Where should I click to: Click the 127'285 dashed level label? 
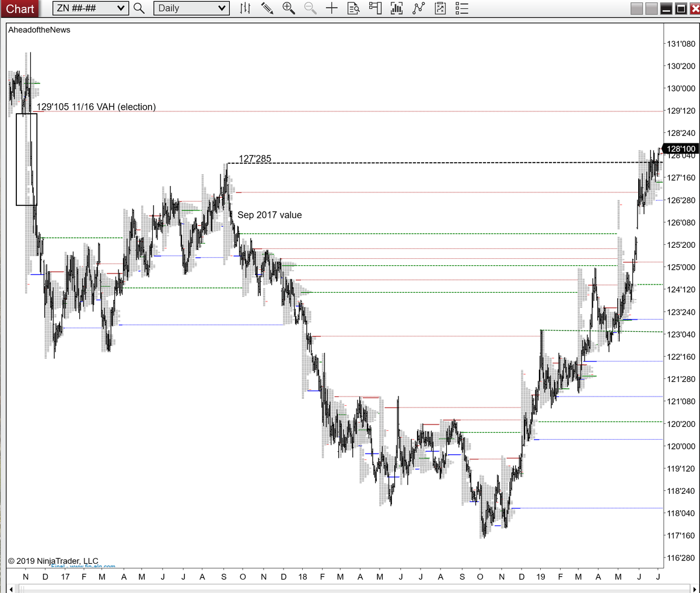[254, 158]
